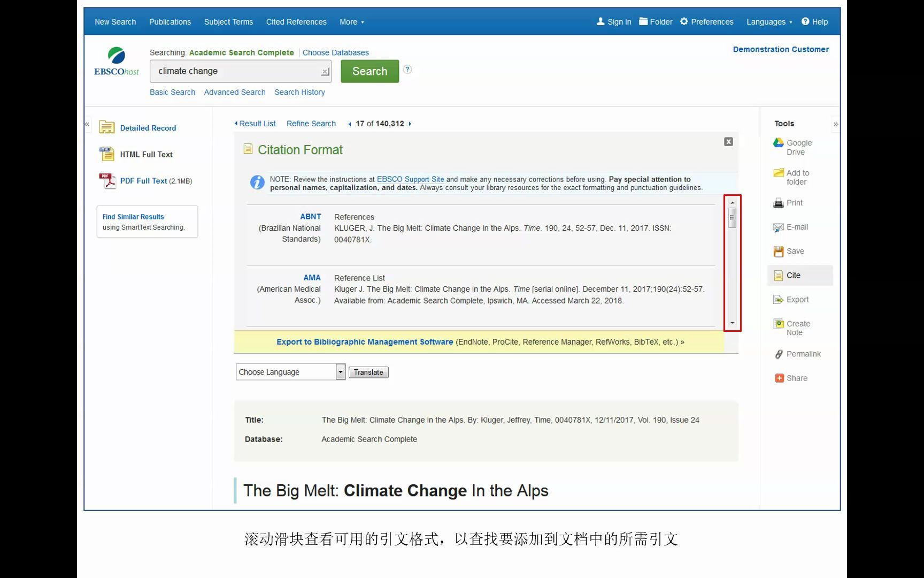Screen dimensions: 924x578
Task: Click the Export tool icon
Action: tap(779, 300)
